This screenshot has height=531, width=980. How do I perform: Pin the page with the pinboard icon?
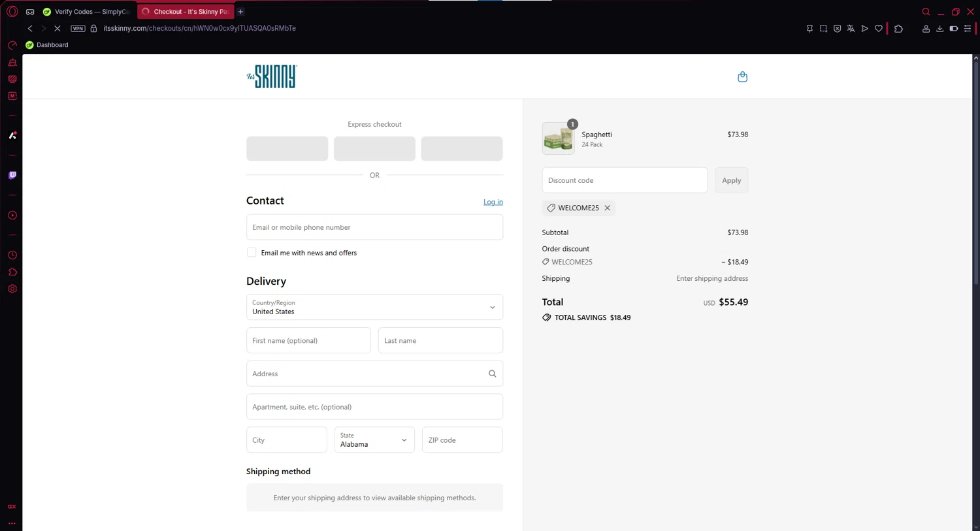[x=809, y=28]
